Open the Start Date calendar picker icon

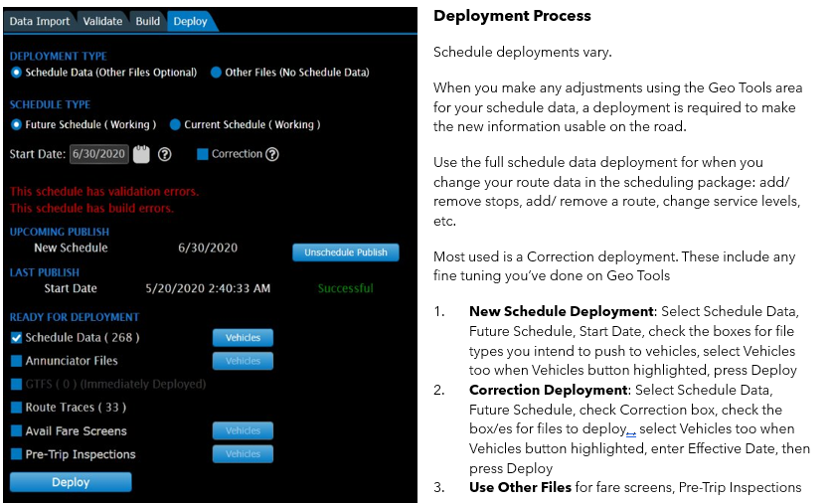[x=141, y=154]
